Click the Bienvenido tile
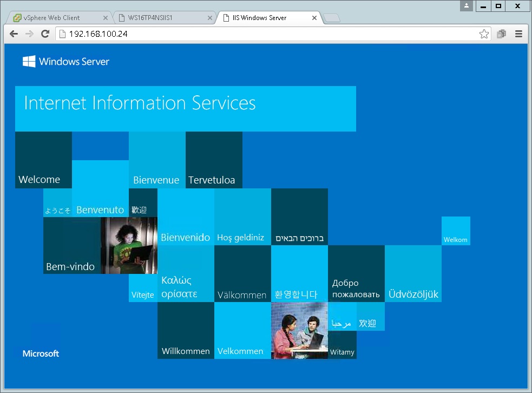Image resolution: width=532 pixels, height=393 pixels. [186, 217]
